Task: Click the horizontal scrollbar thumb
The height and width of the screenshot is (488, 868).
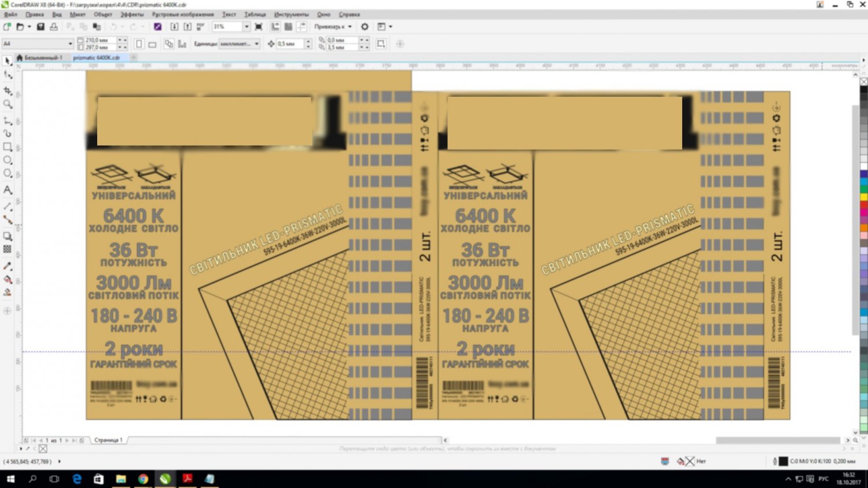Action: [778, 441]
